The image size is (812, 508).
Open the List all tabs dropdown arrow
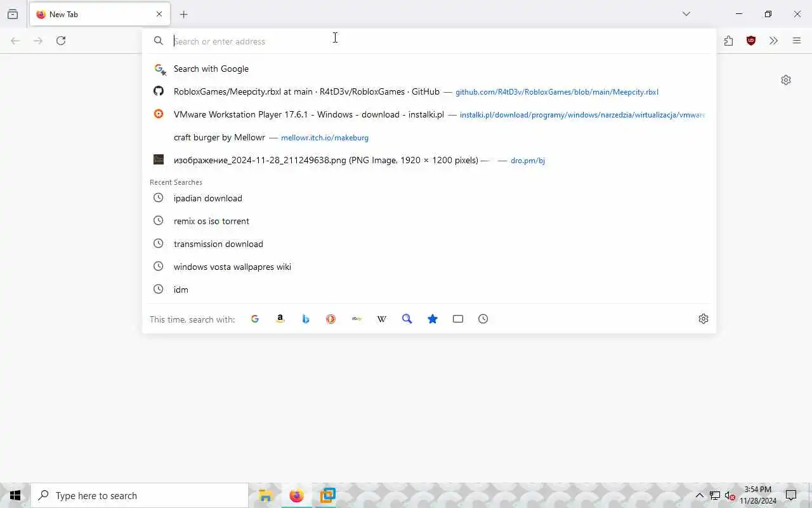coord(686,14)
